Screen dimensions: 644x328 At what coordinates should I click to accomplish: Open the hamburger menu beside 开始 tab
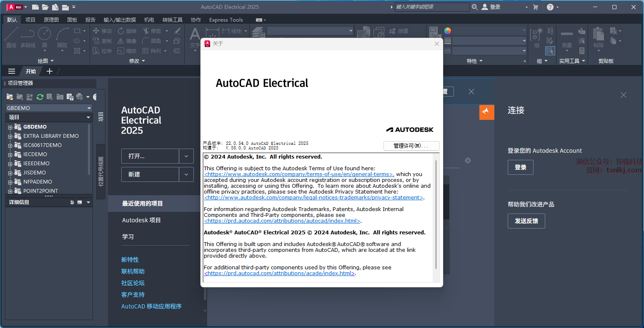12,71
